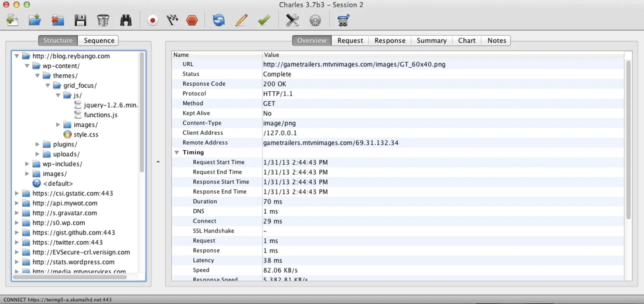Switch to the Structure view
This screenshot has height=304, width=644.
point(58,40)
